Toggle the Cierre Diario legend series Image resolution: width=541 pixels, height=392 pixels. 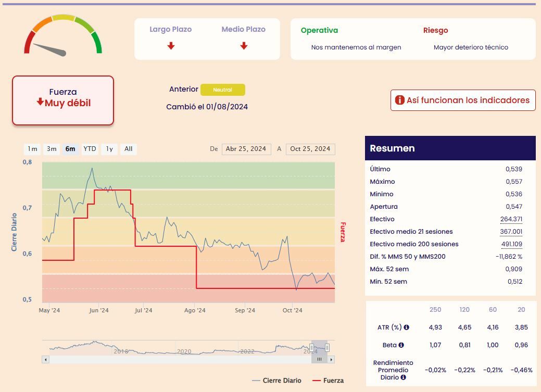click(x=276, y=380)
